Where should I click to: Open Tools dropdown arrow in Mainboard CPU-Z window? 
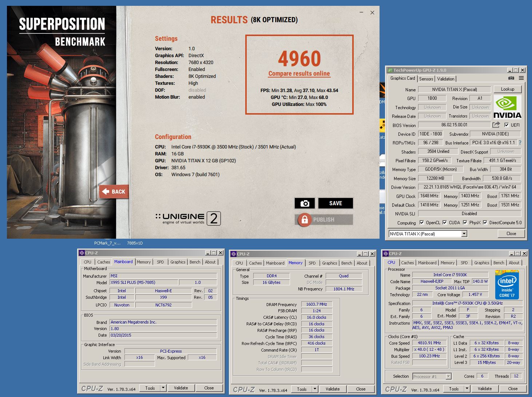tap(163, 388)
